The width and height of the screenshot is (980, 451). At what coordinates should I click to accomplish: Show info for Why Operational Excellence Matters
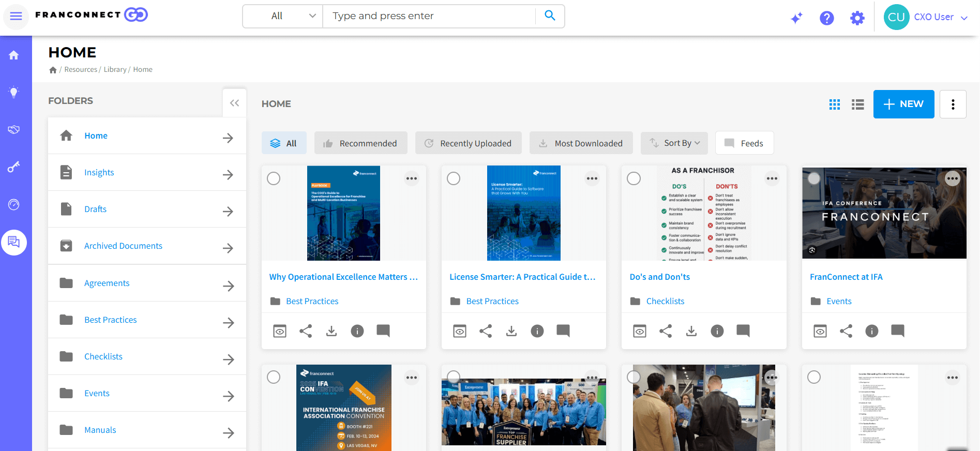coord(357,331)
